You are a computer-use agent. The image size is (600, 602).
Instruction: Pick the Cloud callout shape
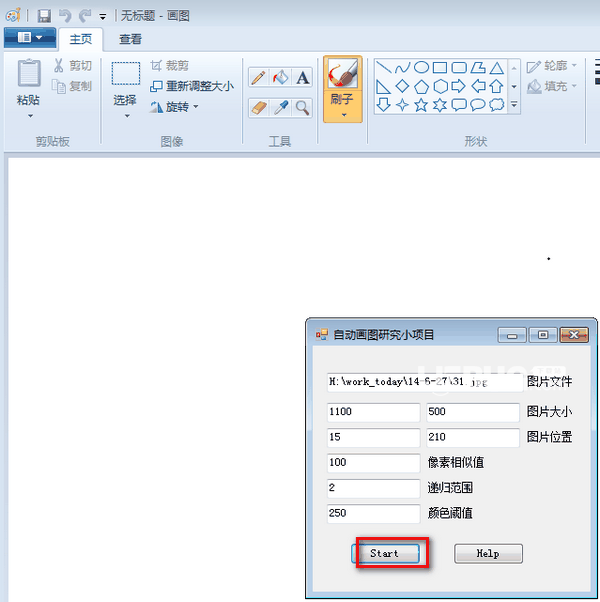(x=497, y=104)
